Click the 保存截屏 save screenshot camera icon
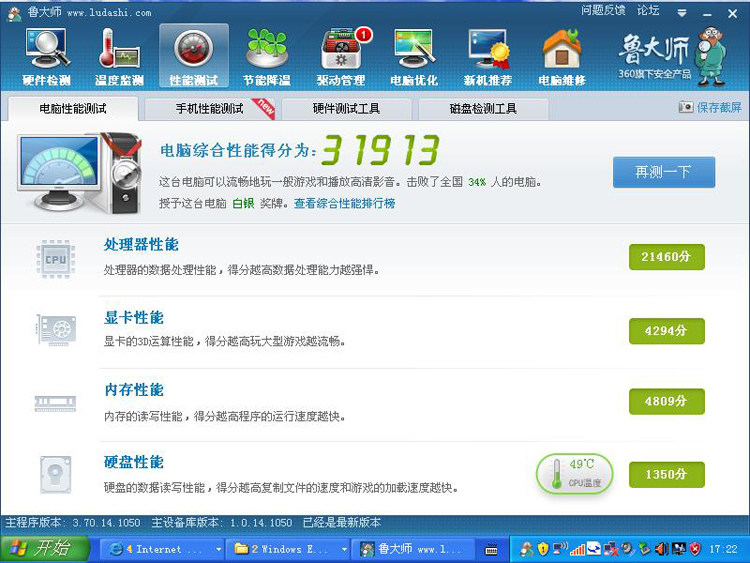 coord(686,107)
